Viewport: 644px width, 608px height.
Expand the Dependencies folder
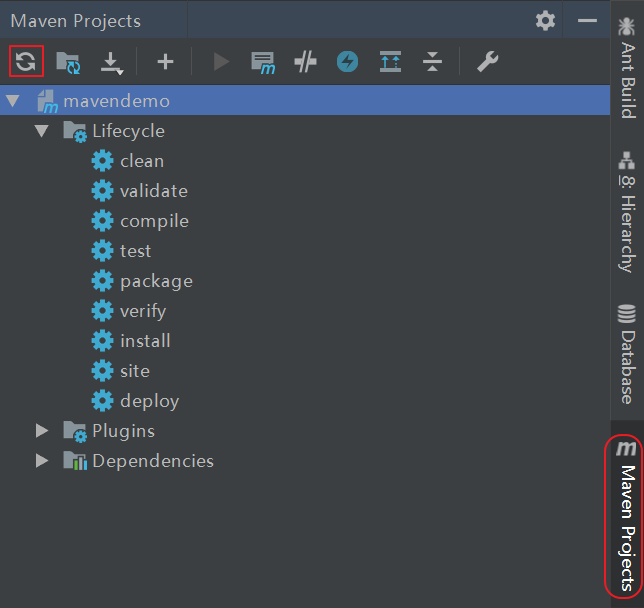(41, 461)
